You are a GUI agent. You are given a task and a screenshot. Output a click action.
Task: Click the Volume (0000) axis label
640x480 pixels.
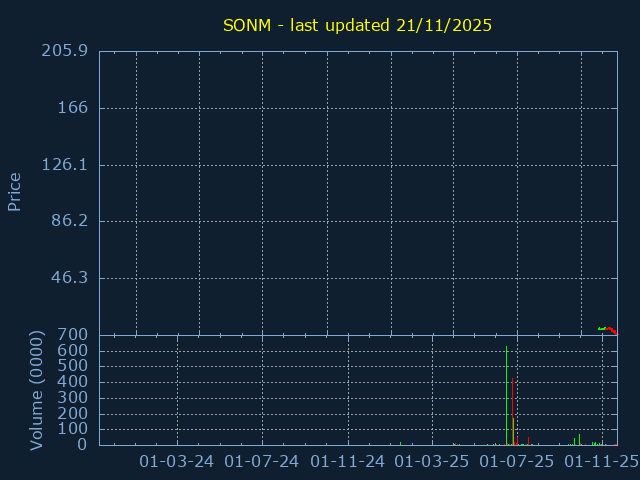pos(37,390)
